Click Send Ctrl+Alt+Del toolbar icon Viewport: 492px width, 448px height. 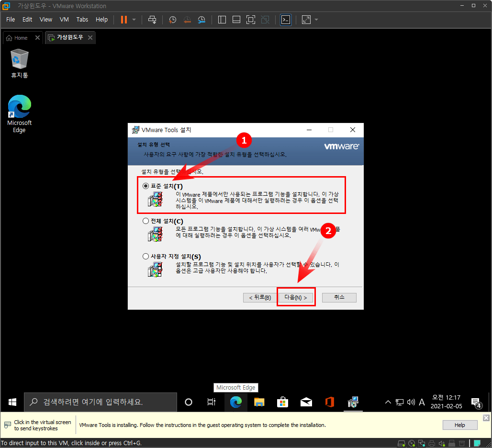(152, 20)
